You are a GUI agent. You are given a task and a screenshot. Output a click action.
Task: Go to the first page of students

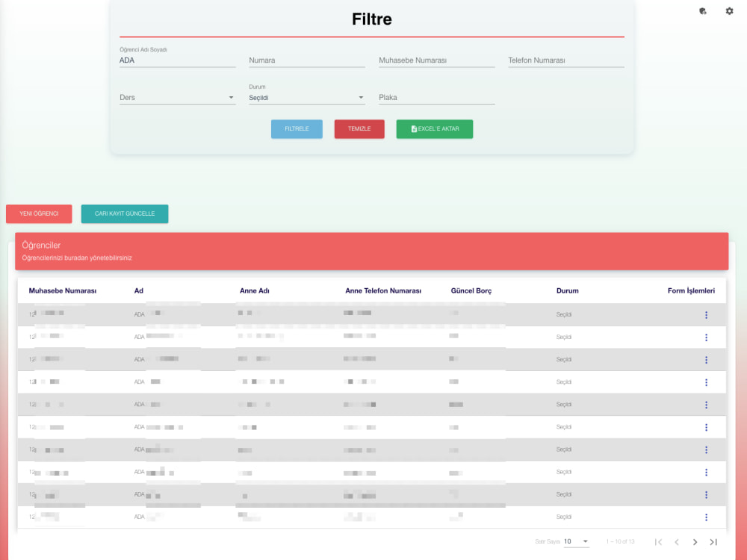pos(658,542)
